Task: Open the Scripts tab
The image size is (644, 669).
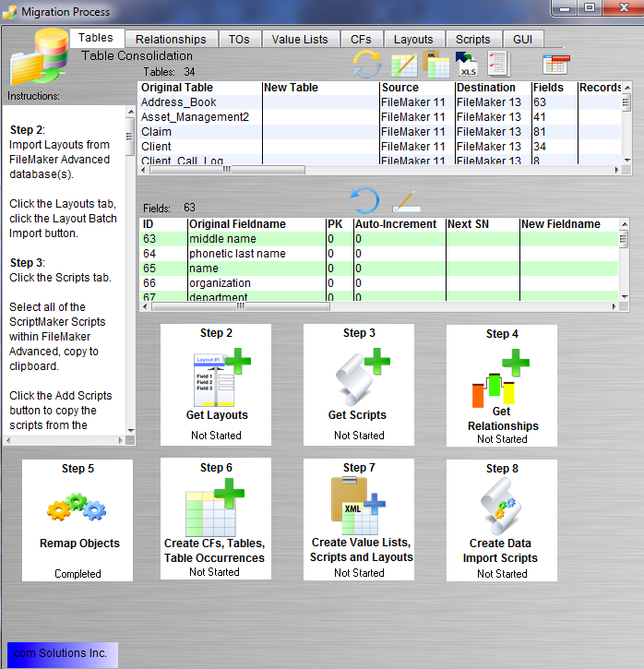Action: [472, 40]
